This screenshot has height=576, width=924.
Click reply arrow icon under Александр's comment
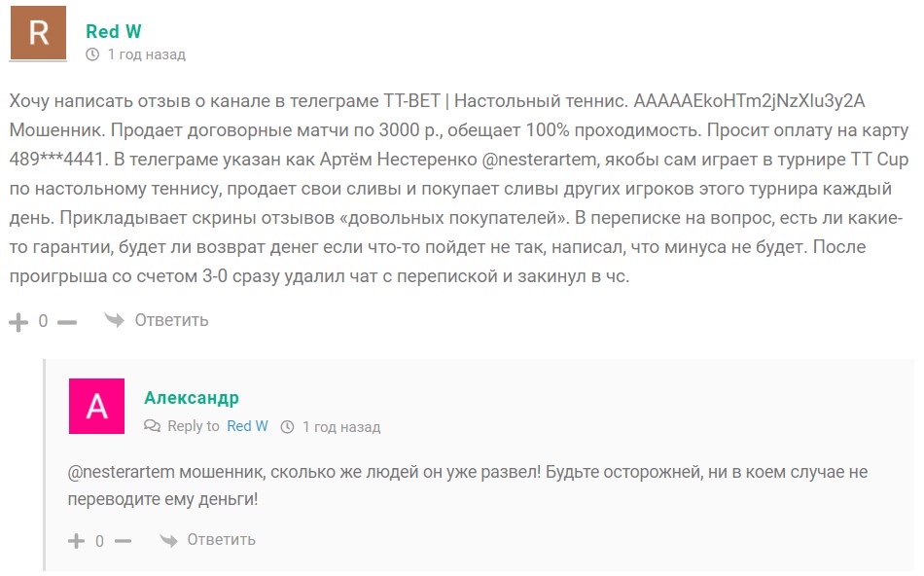[168, 539]
